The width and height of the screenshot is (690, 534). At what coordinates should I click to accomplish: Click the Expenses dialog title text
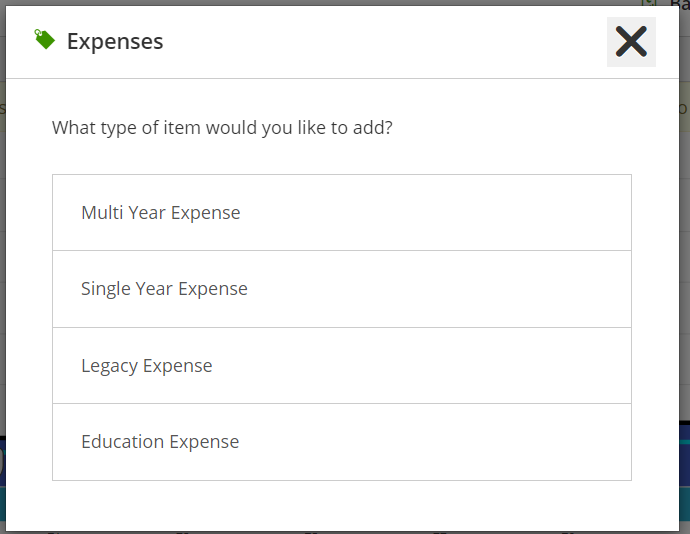pos(115,41)
